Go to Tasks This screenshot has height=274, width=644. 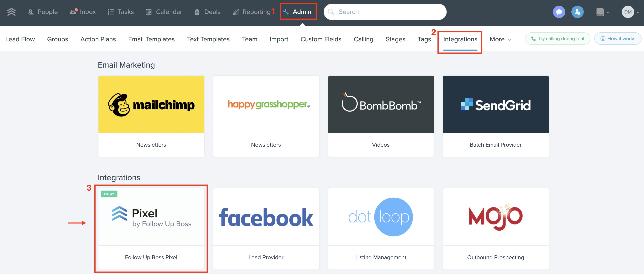121,12
